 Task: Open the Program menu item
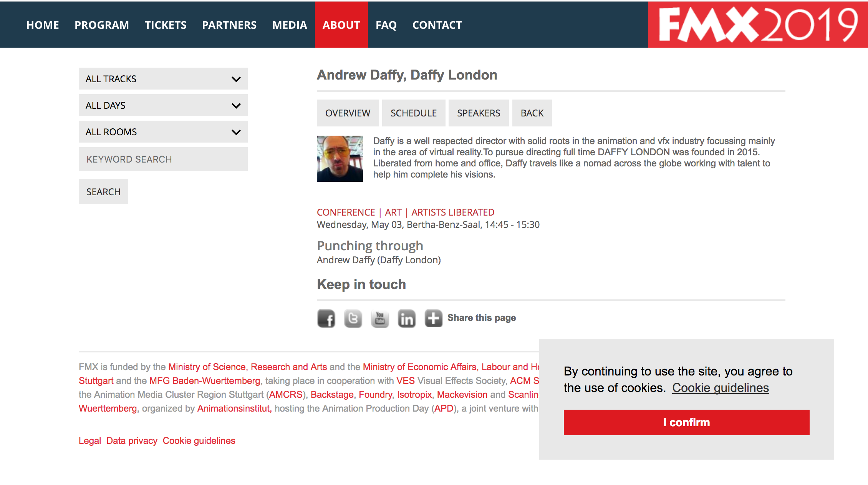pos(101,25)
